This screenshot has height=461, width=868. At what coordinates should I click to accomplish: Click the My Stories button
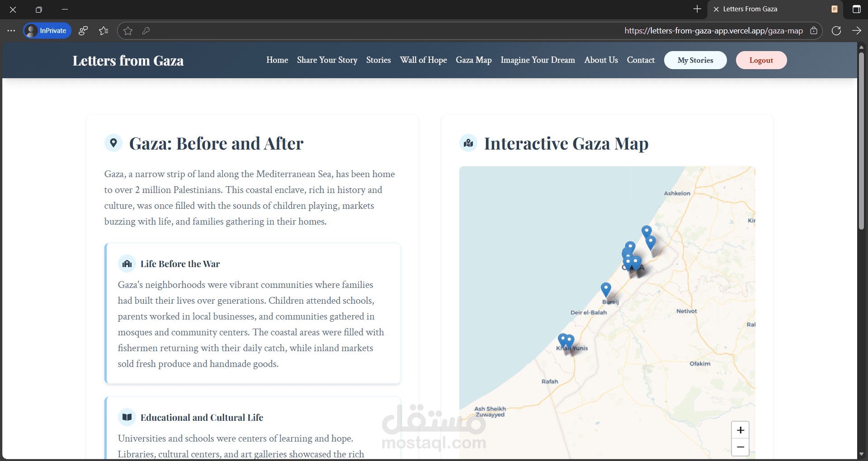coord(695,60)
